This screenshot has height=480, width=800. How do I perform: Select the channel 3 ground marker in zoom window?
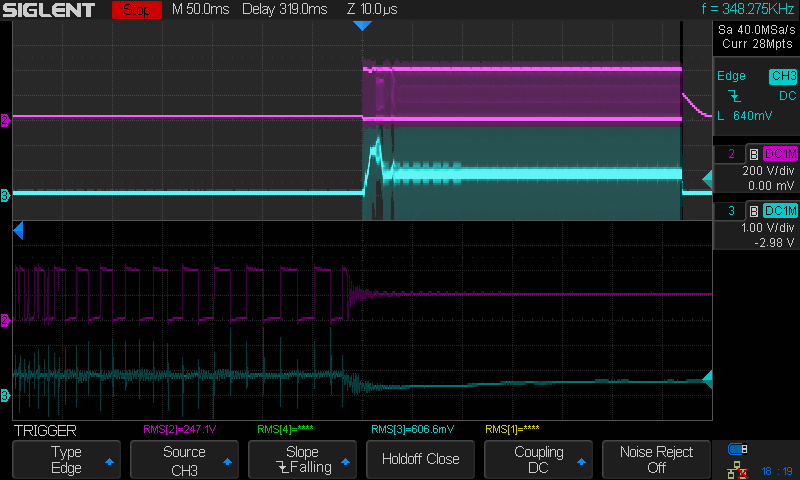pos(5,395)
